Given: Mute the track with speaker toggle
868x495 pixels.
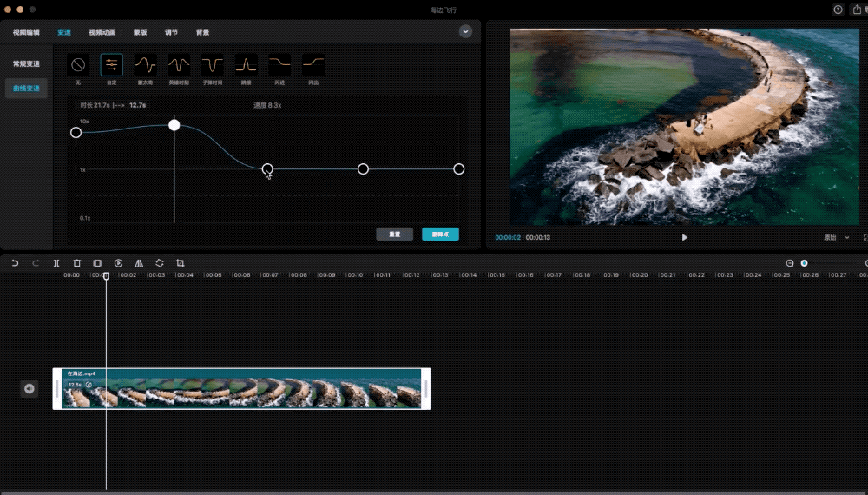Looking at the screenshot, I should click(29, 388).
